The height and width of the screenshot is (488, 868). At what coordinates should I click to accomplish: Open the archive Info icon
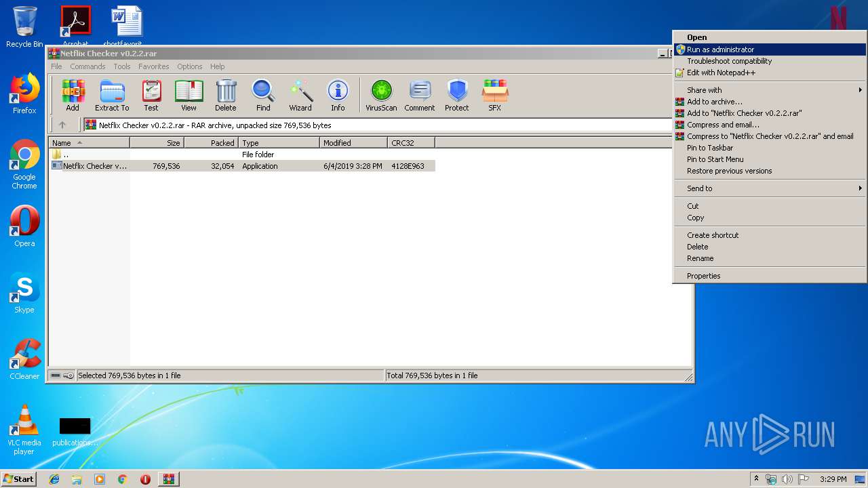pyautogui.click(x=338, y=96)
